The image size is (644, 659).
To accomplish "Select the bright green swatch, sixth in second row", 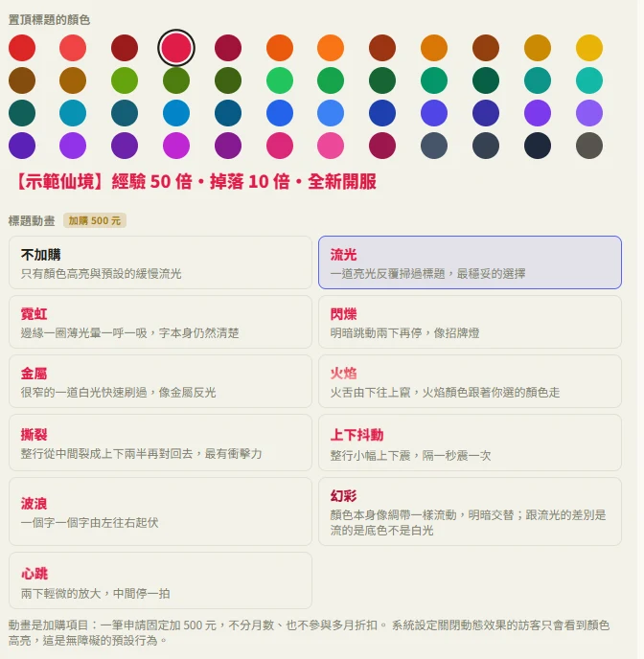I will click(280, 80).
